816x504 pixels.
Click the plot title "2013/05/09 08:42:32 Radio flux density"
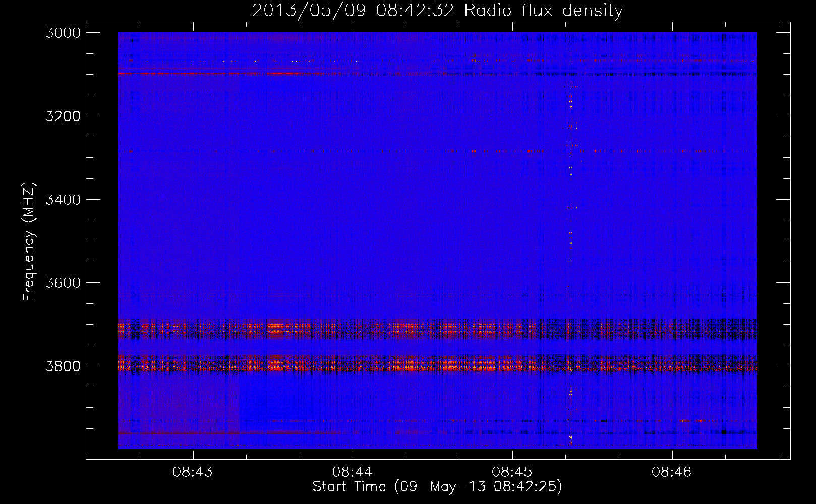pos(437,11)
